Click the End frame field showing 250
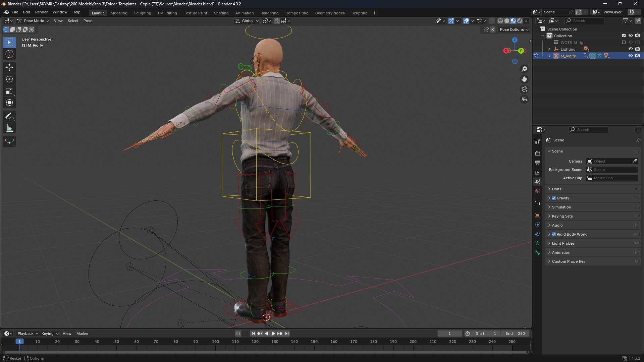Viewport: 644px width, 362px height. click(515, 334)
